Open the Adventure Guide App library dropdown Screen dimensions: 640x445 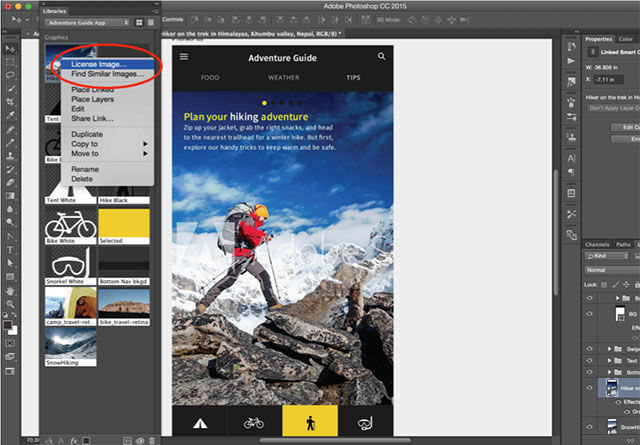coord(87,22)
